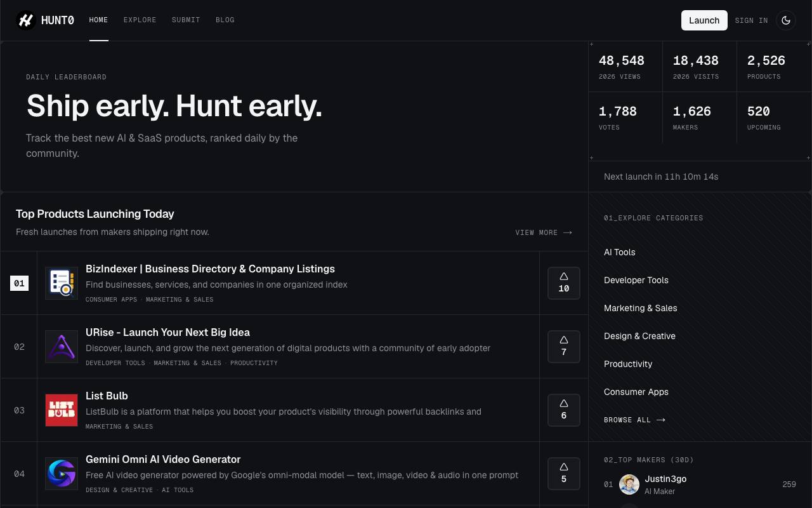Select the Productivity category
This screenshot has height=508, width=812.
point(628,364)
